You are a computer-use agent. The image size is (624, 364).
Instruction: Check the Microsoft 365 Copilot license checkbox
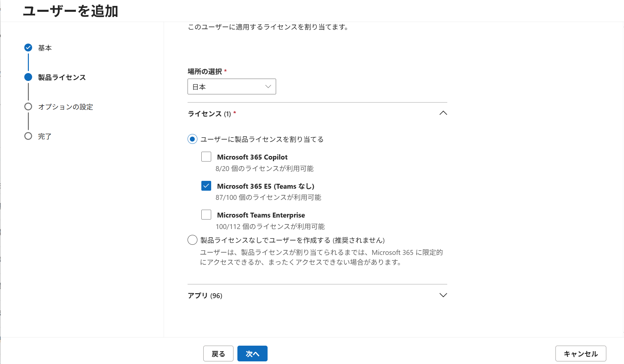tap(206, 157)
